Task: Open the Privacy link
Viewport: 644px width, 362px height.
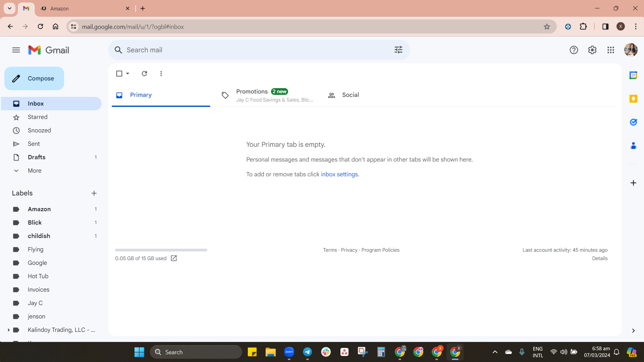Action: 349,250
